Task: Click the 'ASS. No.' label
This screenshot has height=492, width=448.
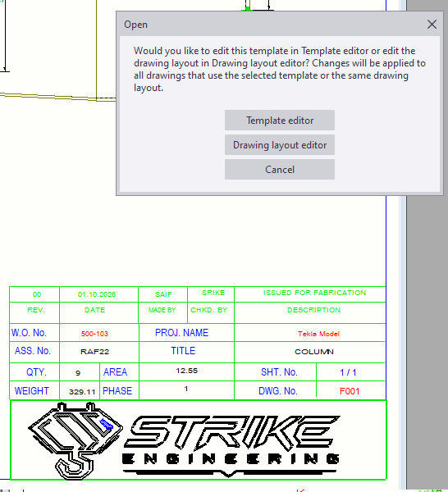Action: (x=33, y=351)
